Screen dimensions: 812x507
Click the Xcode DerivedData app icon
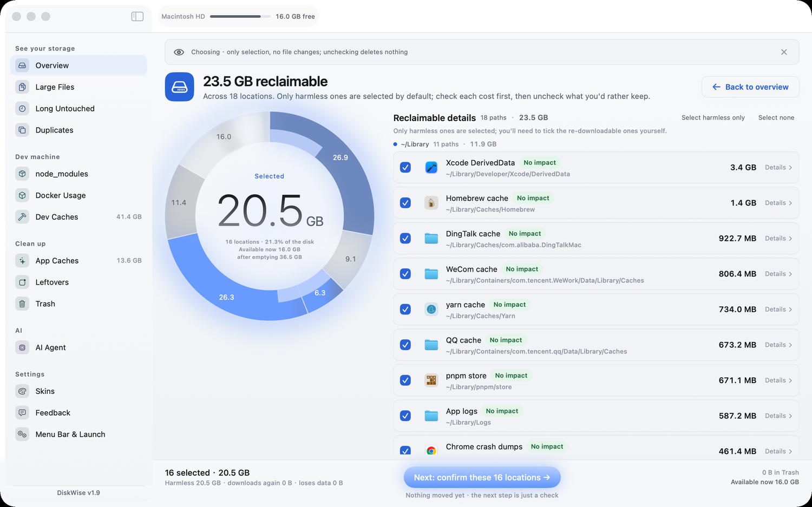click(x=431, y=167)
